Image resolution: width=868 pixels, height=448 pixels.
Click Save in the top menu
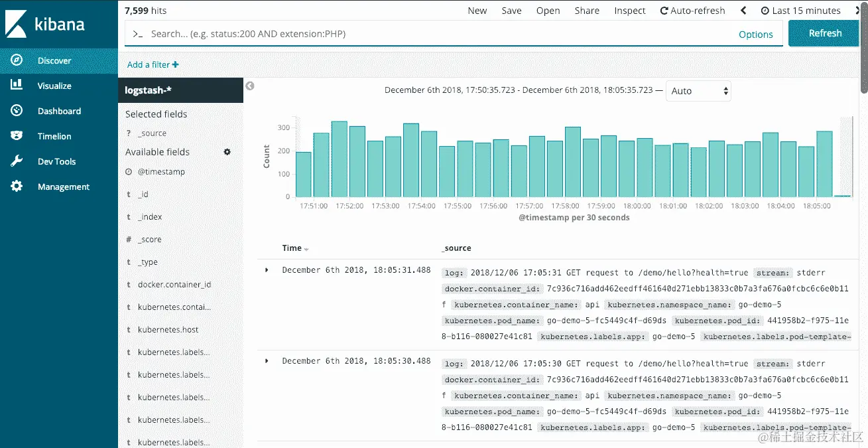[x=511, y=11]
